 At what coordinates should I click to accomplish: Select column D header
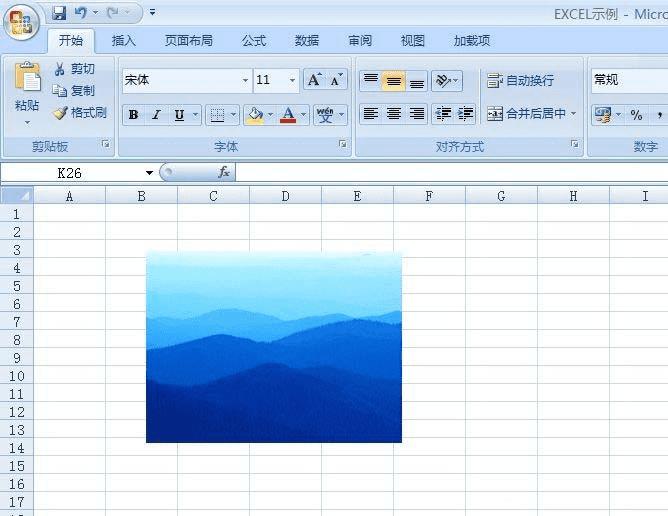click(x=285, y=196)
